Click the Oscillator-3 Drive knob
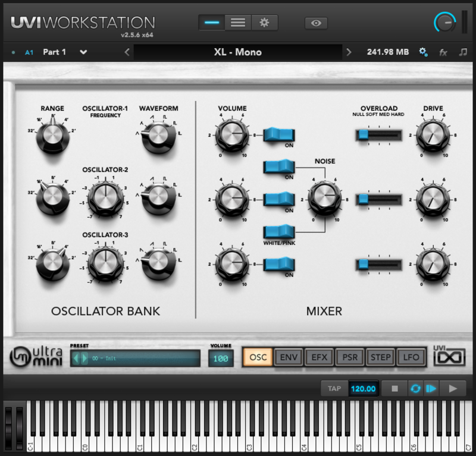 coord(433,264)
